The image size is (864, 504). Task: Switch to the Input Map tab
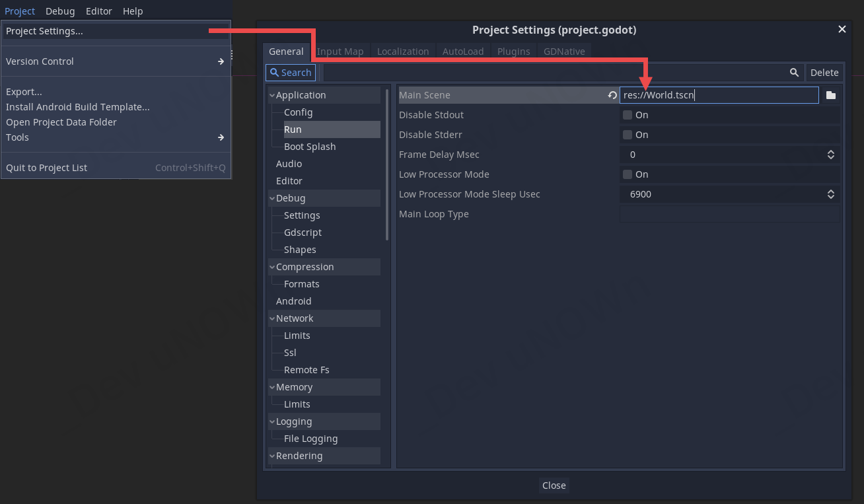click(x=340, y=52)
